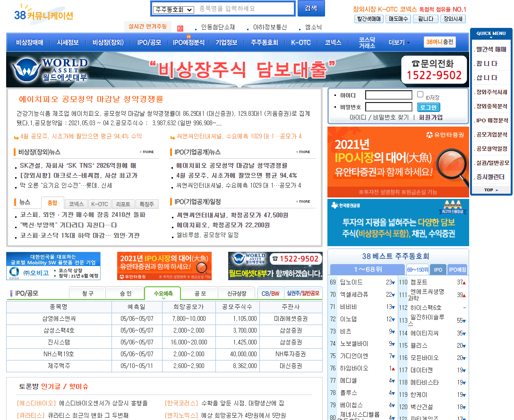Open the 에이치피오 공모청약 마감날 headline
This screenshot has height=420, width=514.
coord(91,99)
